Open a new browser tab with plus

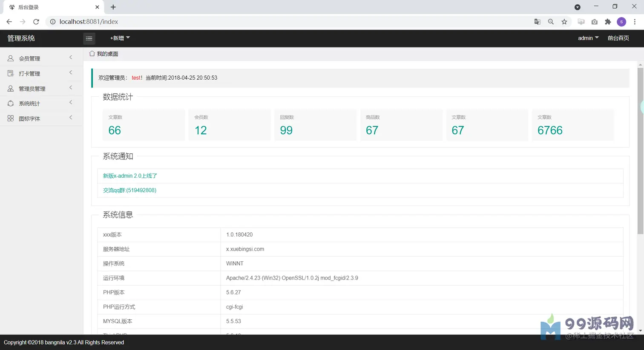coord(113,7)
